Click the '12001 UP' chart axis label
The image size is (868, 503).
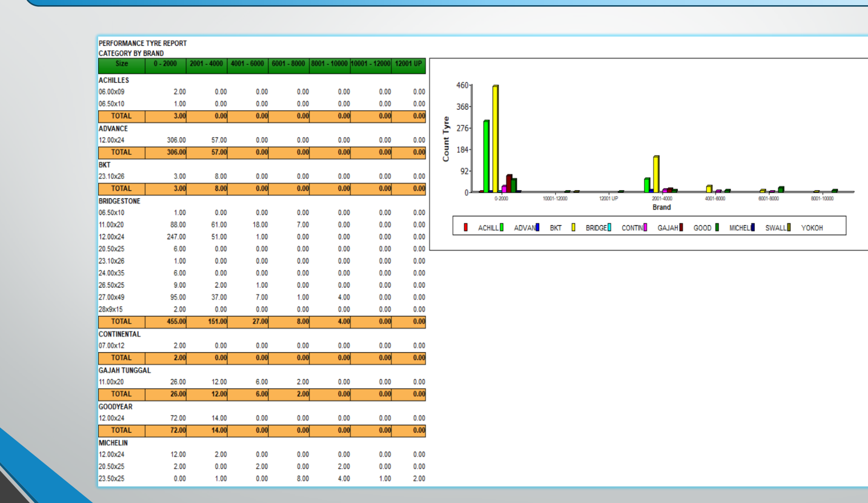[x=608, y=198]
